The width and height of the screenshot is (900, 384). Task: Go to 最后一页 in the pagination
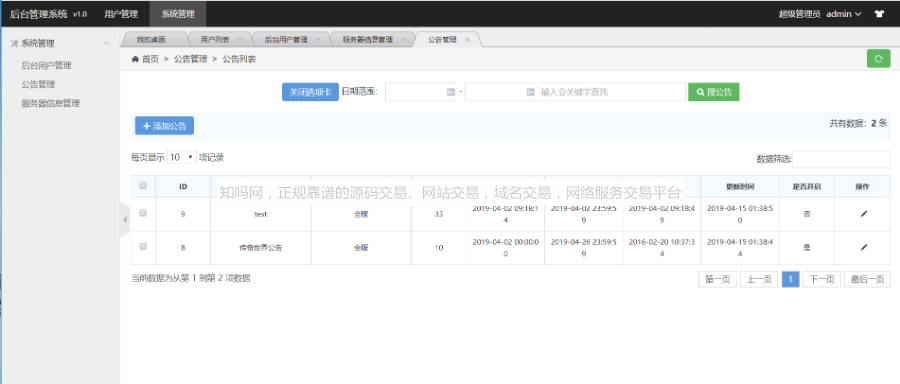867,280
